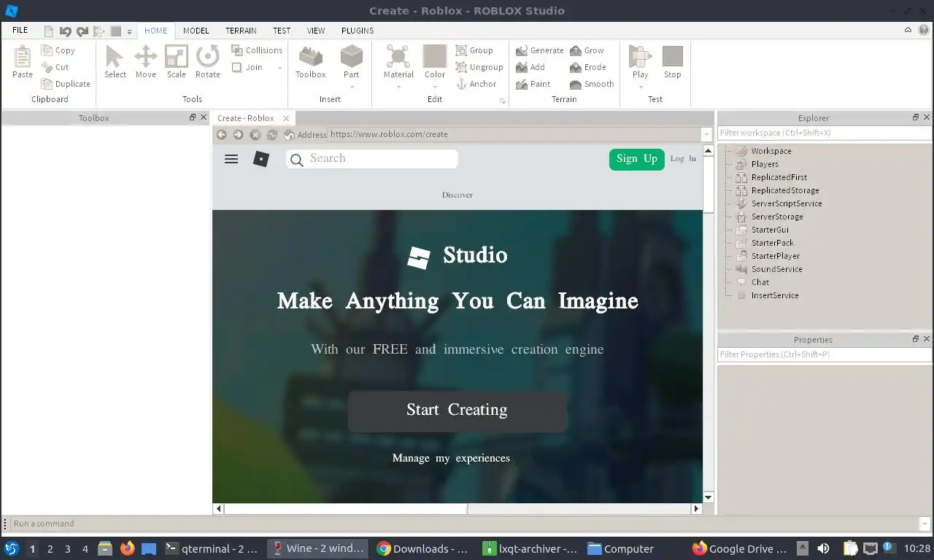Open the Manage my experiences link
This screenshot has width=934, height=560.
point(451,458)
